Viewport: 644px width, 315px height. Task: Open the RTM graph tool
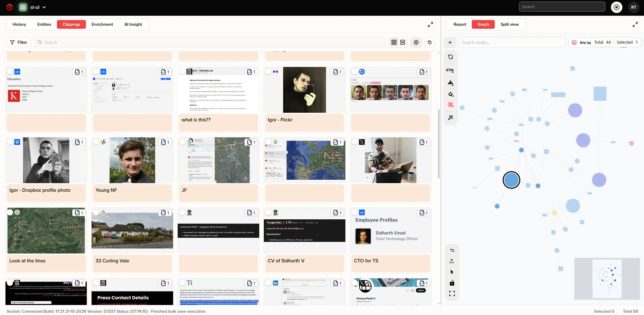pos(450,70)
